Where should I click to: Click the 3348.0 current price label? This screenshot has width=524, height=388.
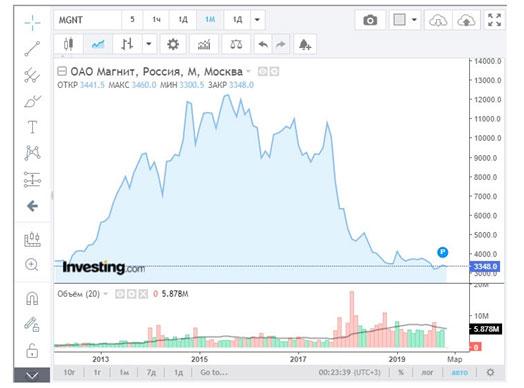485,266
